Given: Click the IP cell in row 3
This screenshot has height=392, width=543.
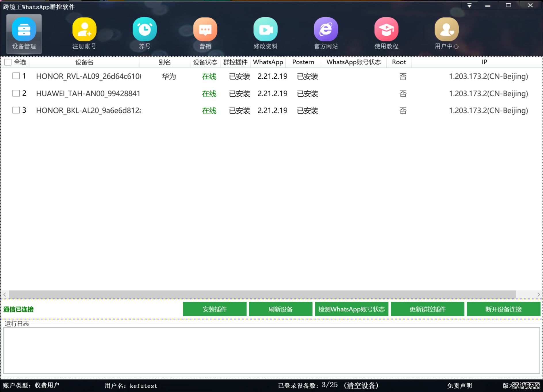Looking at the screenshot, I should 488,111.
